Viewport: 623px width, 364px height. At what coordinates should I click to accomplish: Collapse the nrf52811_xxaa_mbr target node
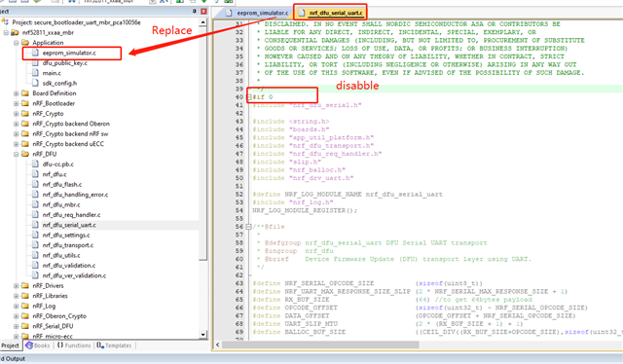[6, 32]
